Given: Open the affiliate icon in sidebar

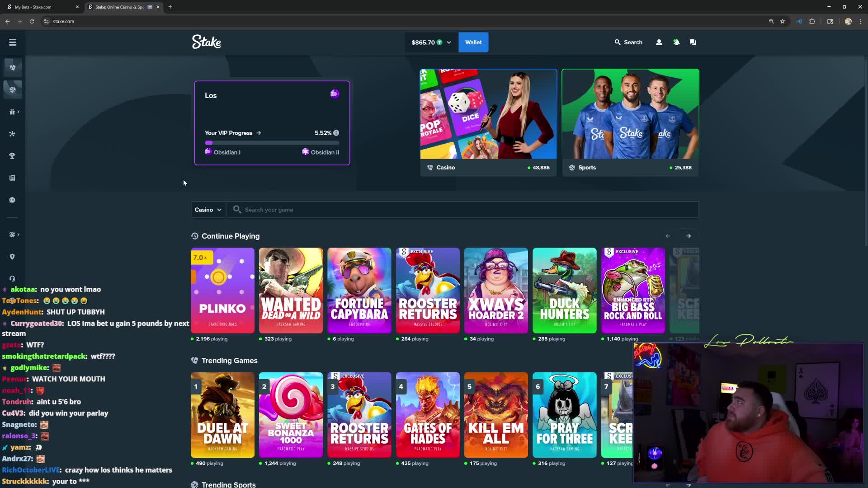Looking at the screenshot, I should point(12,134).
